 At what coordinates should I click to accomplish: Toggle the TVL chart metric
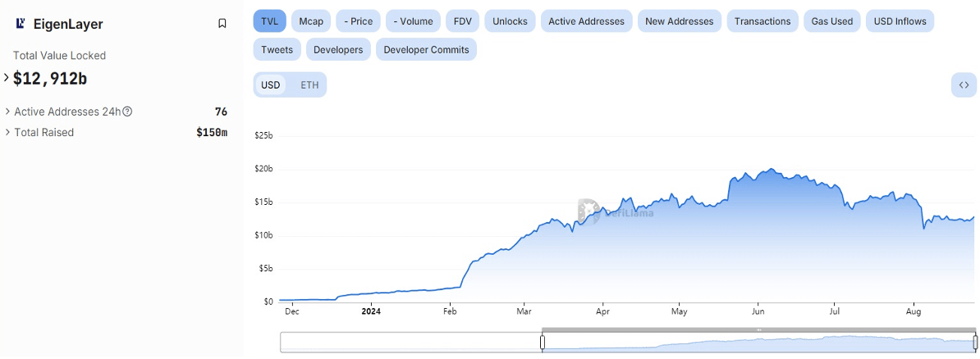pos(269,21)
